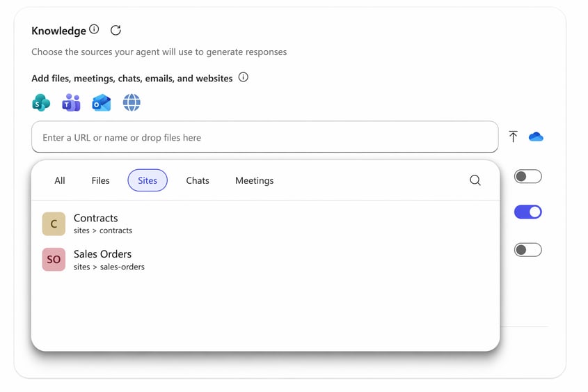Enable the bottom gray toggle switch
The height and width of the screenshot is (392, 588).
pos(528,250)
